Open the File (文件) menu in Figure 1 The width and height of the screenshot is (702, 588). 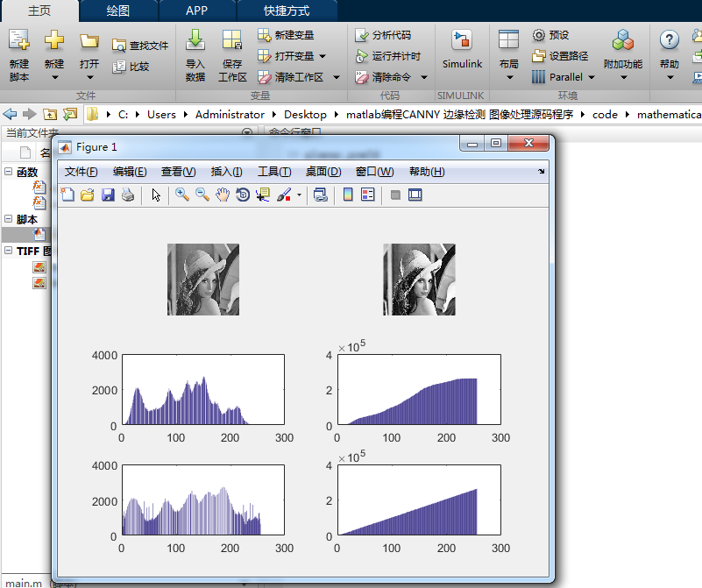[x=81, y=172]
